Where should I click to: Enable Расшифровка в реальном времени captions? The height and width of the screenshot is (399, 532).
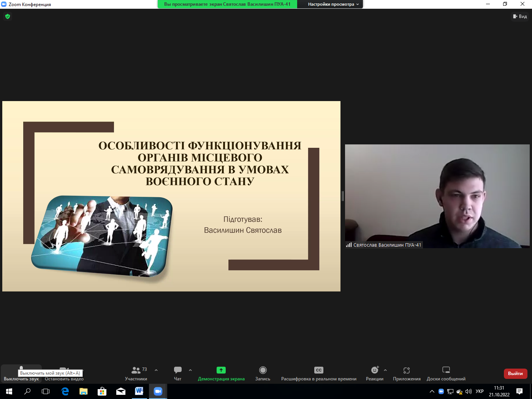[x=319, y=374]
